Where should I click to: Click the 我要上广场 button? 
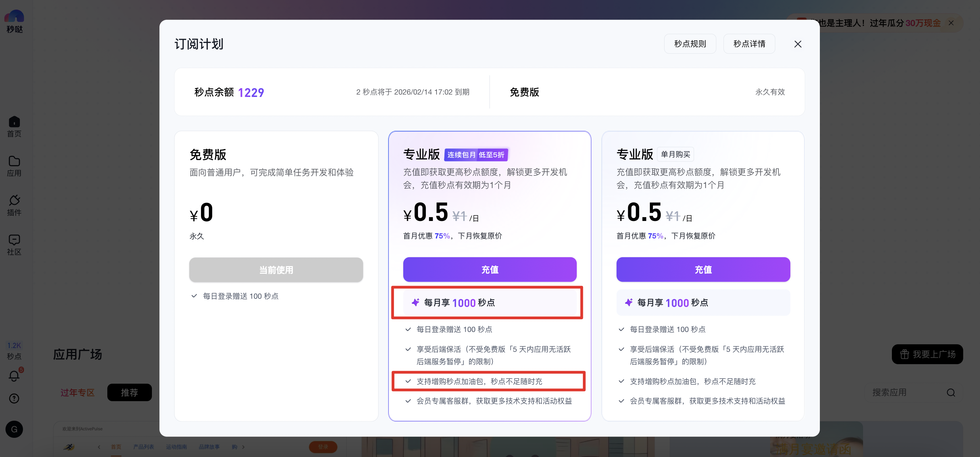[x=927, y=354]
